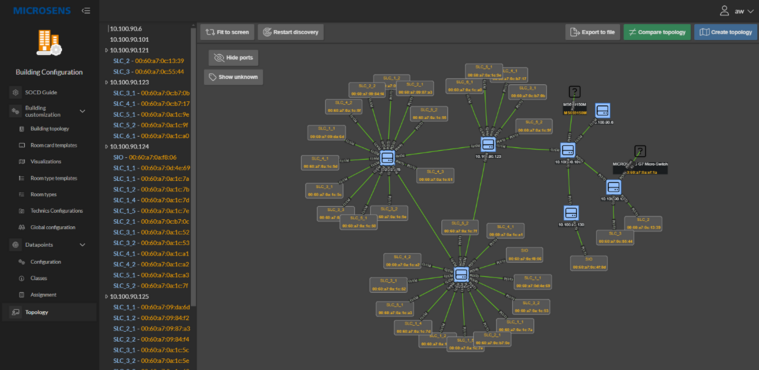Select the 10.100.90.123 switch node icon

[x=487, y=144]
